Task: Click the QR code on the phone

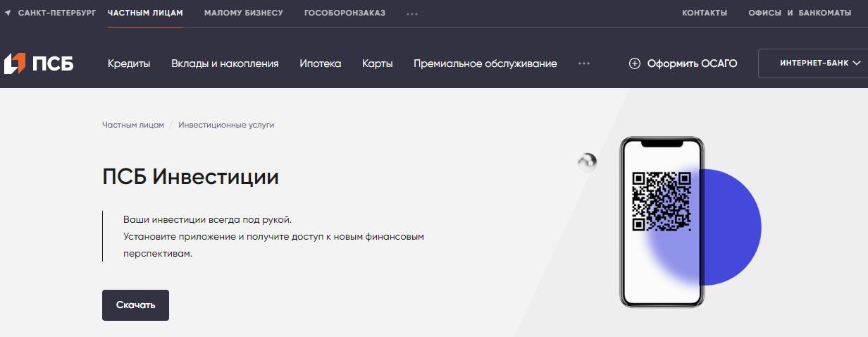Action: [662, 202]
